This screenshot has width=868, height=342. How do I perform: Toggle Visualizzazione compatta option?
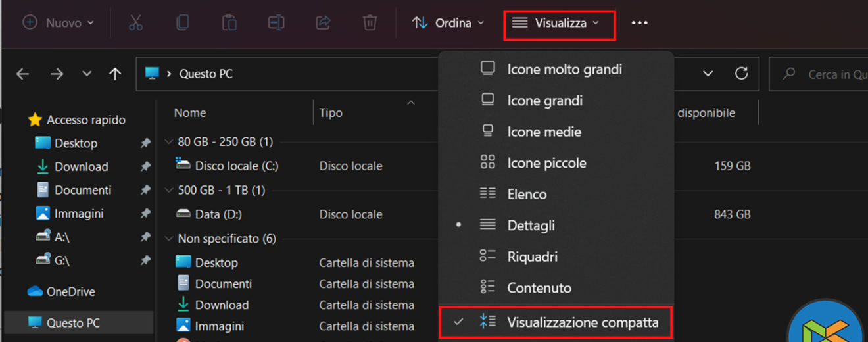pyautogui.click(x=582, y=322)
